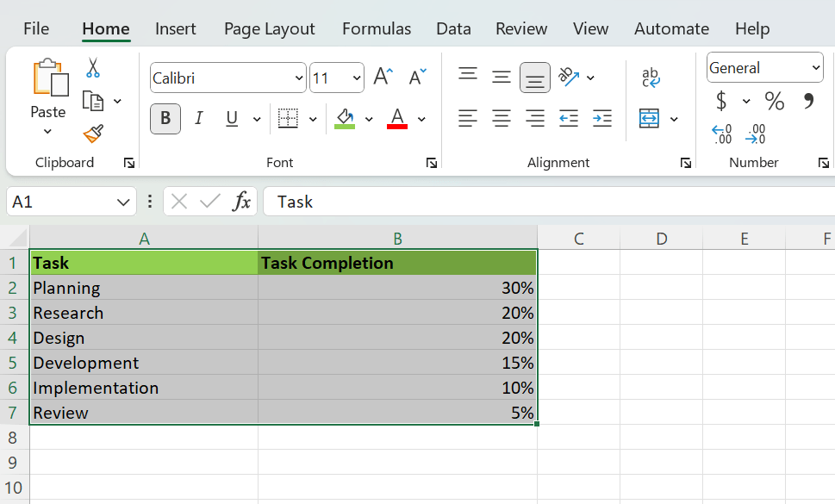
Task: Toggle Wrap Text
Action: 651,78
